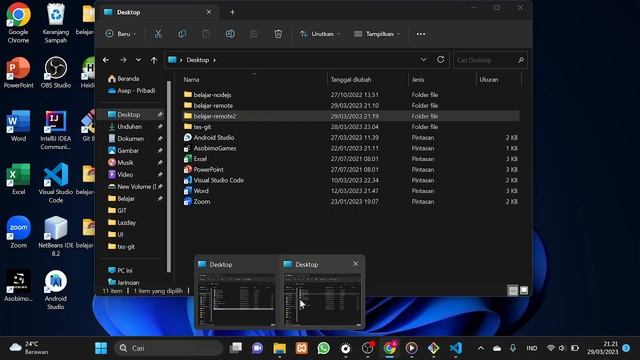Select PC ini in navigation pane
Viewport: 640px width, 360px height.
tap(120, 270)
